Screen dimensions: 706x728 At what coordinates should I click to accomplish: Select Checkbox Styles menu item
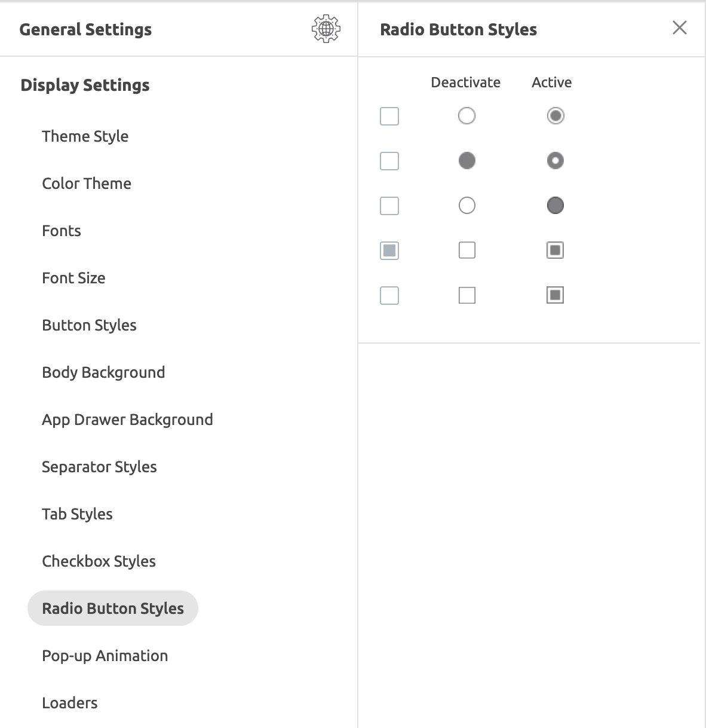[99, 561]
